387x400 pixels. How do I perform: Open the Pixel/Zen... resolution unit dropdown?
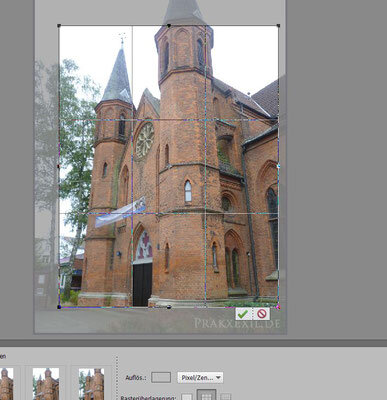tap(200, 378)
